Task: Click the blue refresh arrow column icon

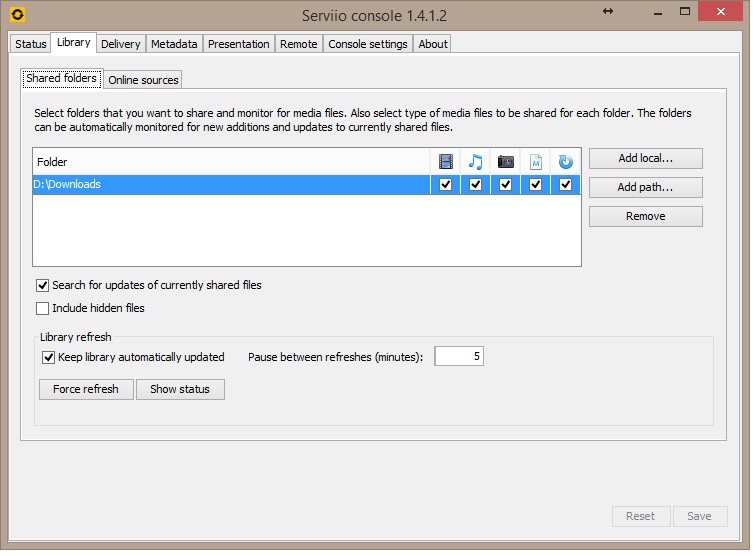Action: [x=566, y=162]
